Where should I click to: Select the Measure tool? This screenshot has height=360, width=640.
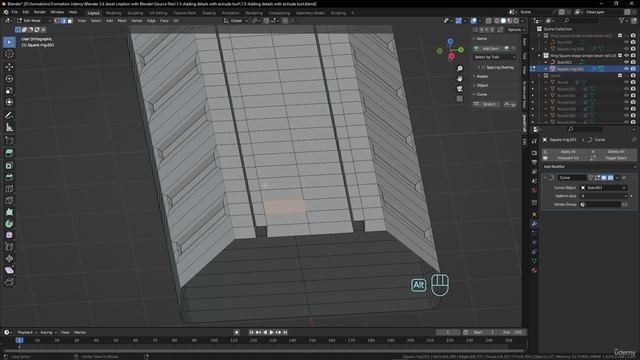click(x=9, y=127)
